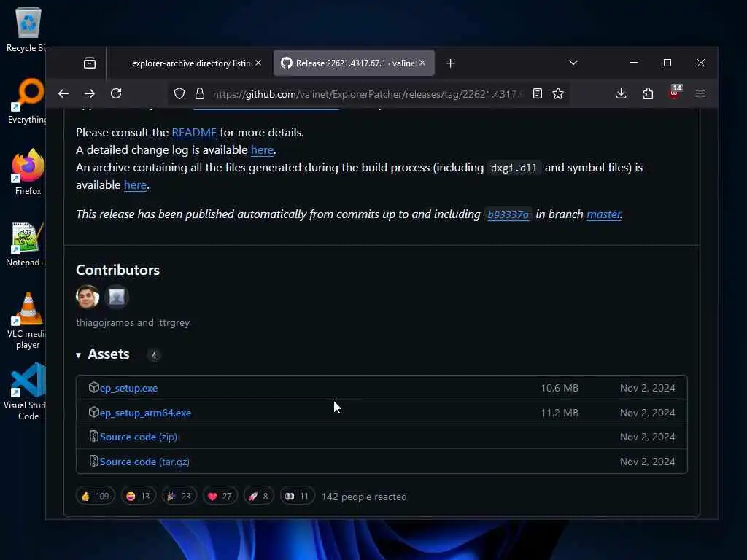This screenshot has width=747, height=560.
Task: Open the Firefox desktop shortcut
Action: coord(28,172)
